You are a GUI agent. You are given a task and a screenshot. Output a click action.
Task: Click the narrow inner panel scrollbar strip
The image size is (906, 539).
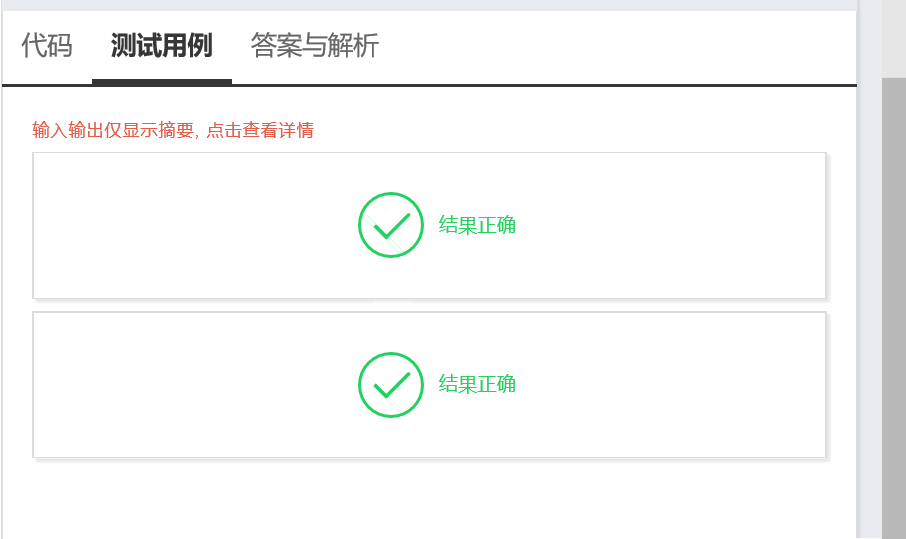tap(869, 270)
